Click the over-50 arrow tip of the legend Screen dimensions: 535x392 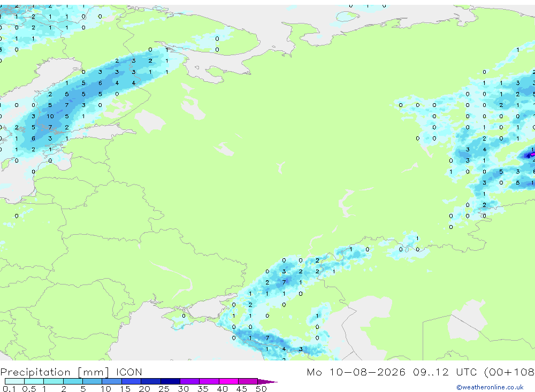[268, 381]
